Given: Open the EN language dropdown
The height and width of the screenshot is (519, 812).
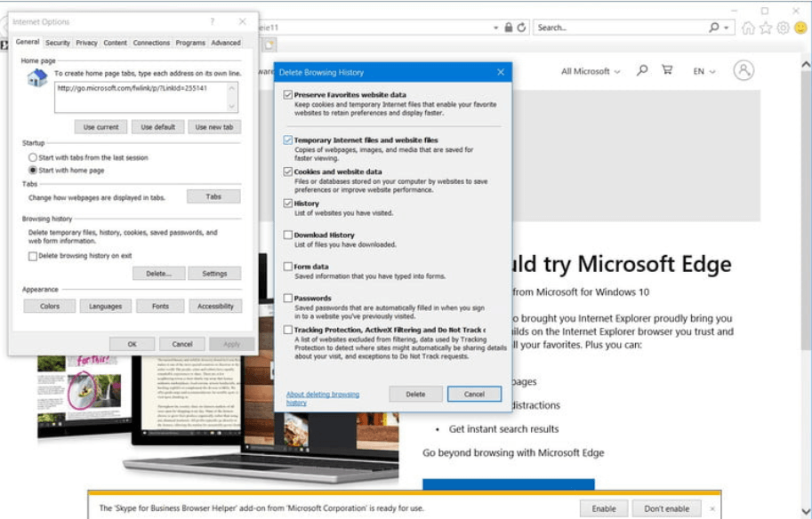Looking at the screenshot, I should (x=704, y=71).
